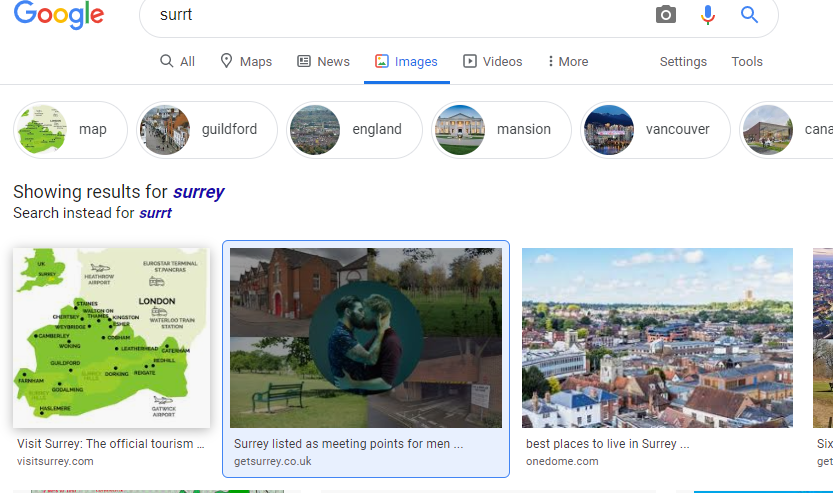Select the england filter chip
The width and height of the screenshot is (833, 493).
354,130
